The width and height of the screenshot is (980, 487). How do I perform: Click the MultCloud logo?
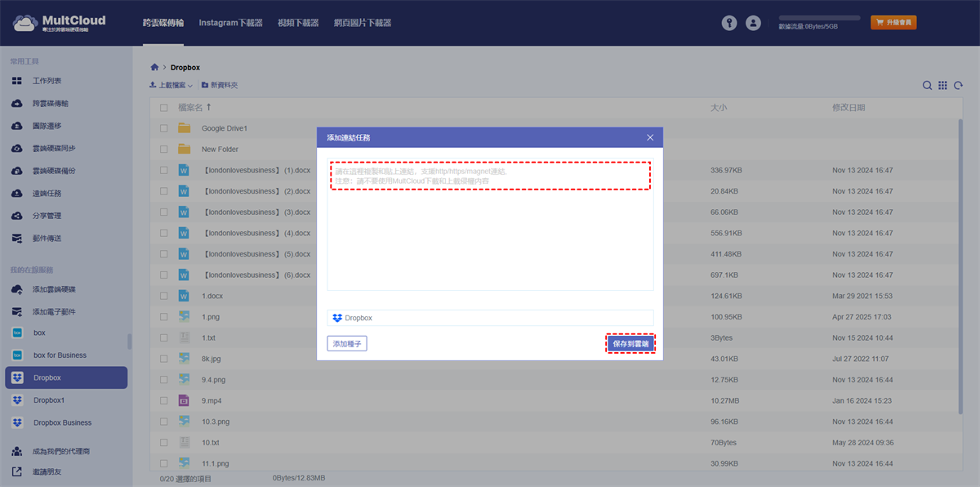pyautogui.click(x=59, y=23)
